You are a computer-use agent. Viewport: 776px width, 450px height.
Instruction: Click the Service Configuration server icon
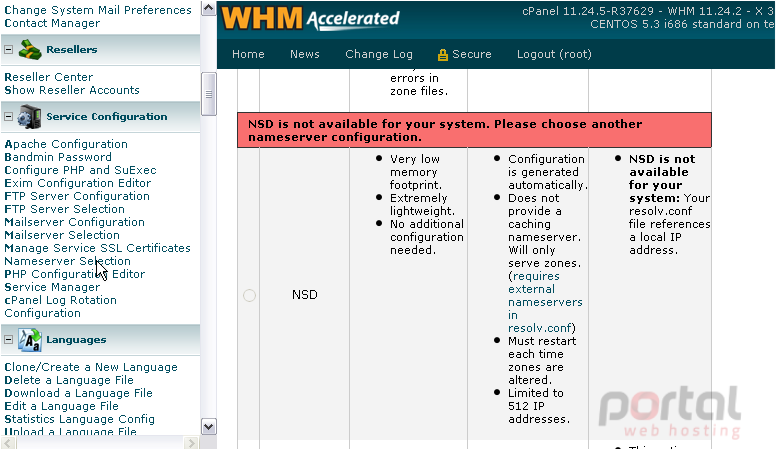29,117
